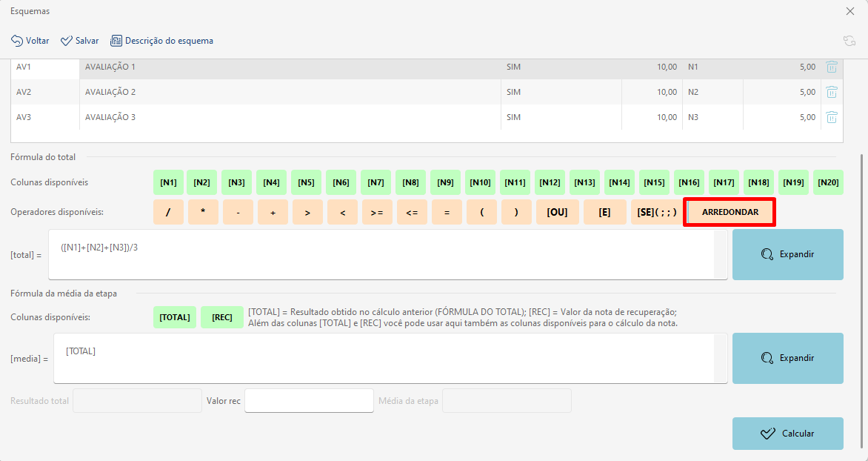Insert the division operator
Image resolution: width=868 pixels, height=461 pixels.
click(168, 212)
